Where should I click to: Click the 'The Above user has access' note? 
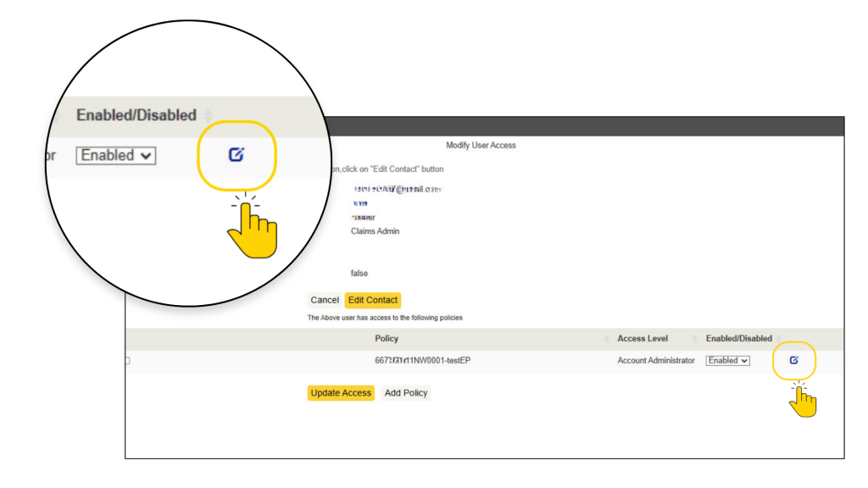[385, 319]
